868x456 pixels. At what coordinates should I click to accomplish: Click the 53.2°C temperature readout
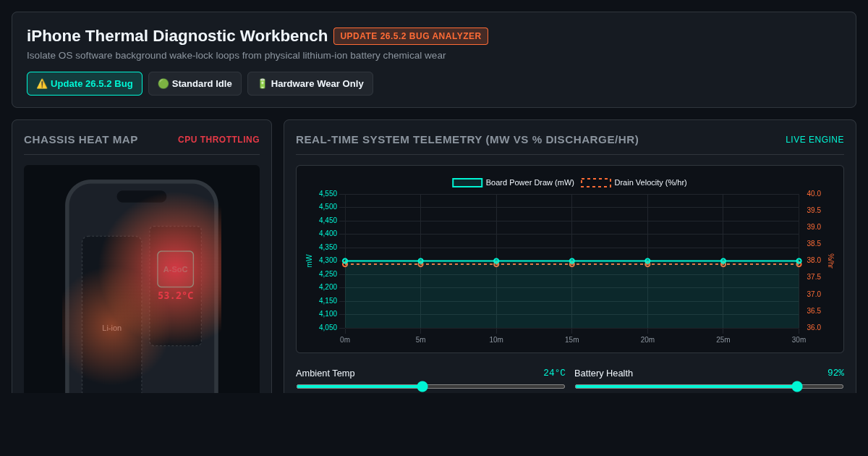tap(176, 296)
